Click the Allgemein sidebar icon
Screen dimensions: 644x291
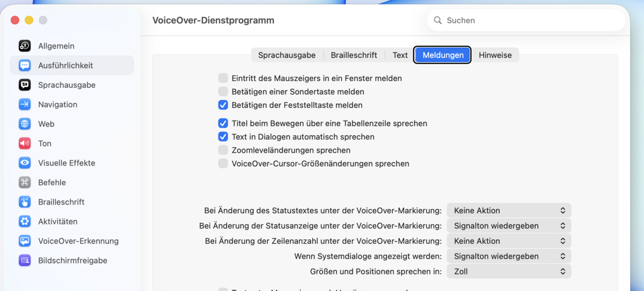pos(25,46)
